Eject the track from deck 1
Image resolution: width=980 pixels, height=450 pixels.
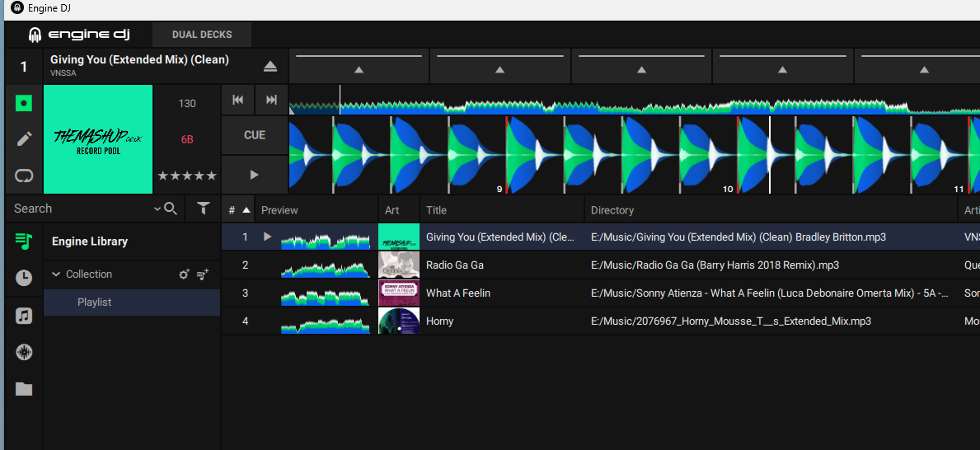[270, 66]
